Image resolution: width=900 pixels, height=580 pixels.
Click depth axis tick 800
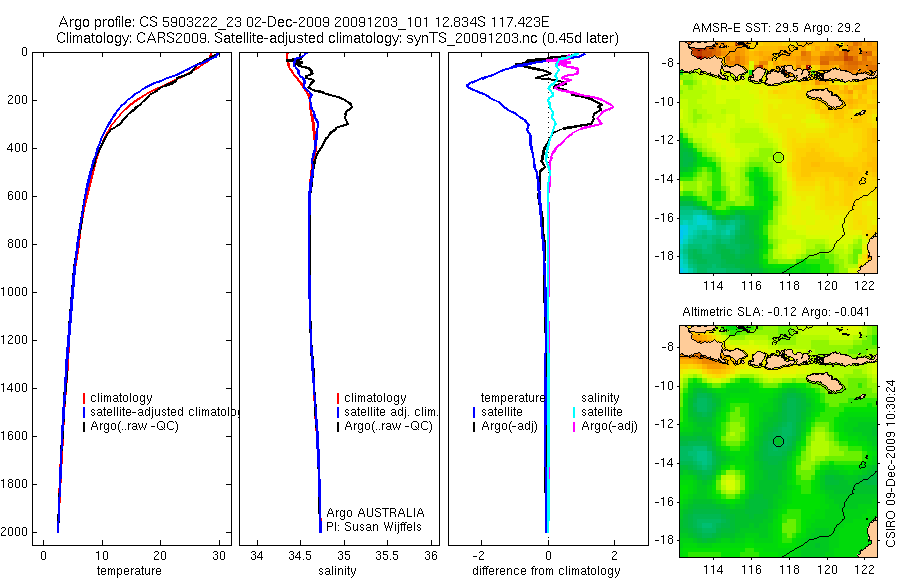[18, 244]
